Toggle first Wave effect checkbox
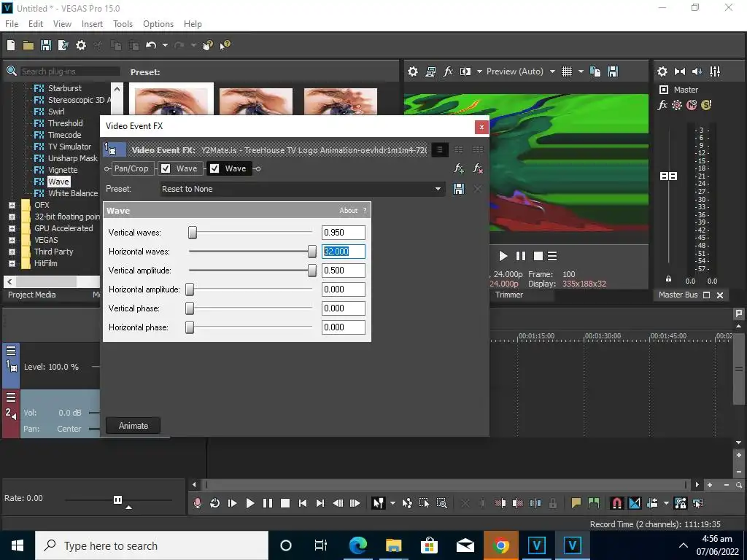 [x=166, y=168]
